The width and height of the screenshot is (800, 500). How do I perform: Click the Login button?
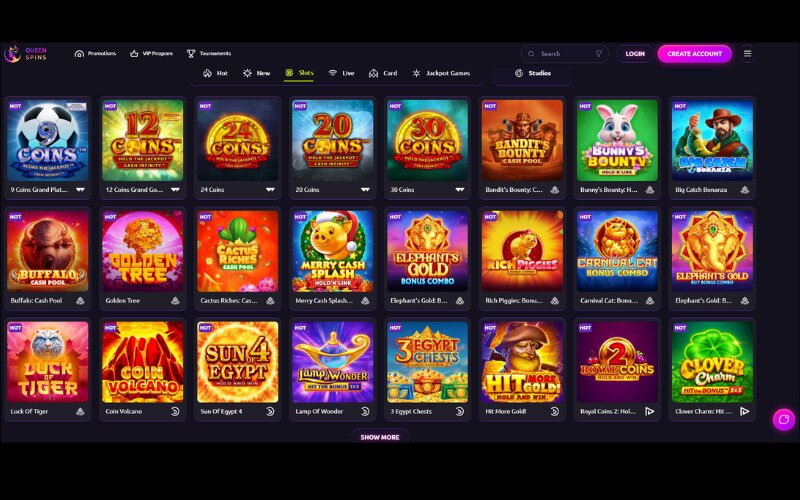point(635,54)
